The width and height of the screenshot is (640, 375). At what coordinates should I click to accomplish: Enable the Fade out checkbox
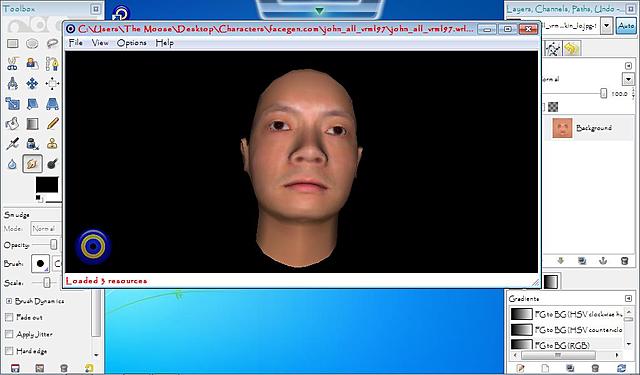tap(9, 317)
